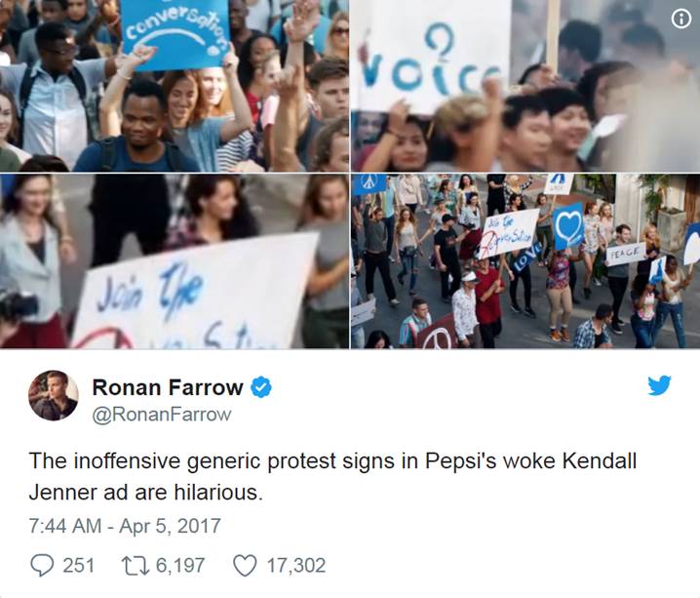Screen dimensions: 700x598
Task: Open the photo with the 'Voice' sign
Action: pyautogui.click(x=525, y=86)
